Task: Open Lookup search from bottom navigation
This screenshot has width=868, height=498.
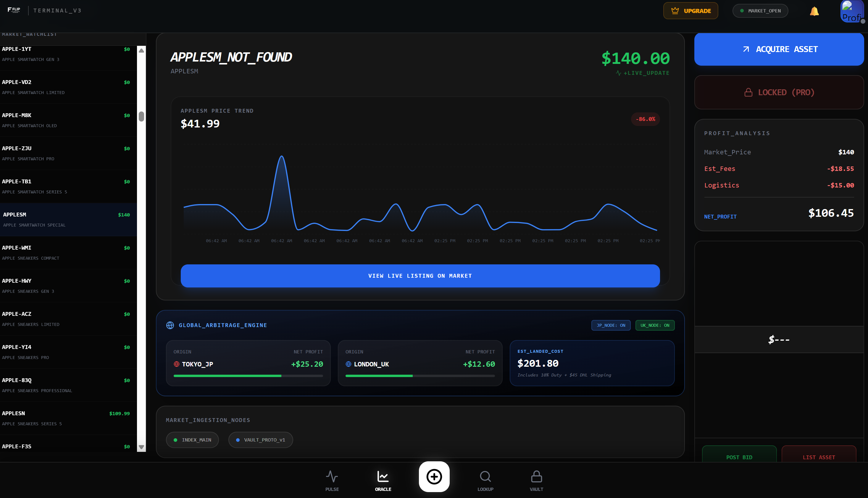Action: 485,479
